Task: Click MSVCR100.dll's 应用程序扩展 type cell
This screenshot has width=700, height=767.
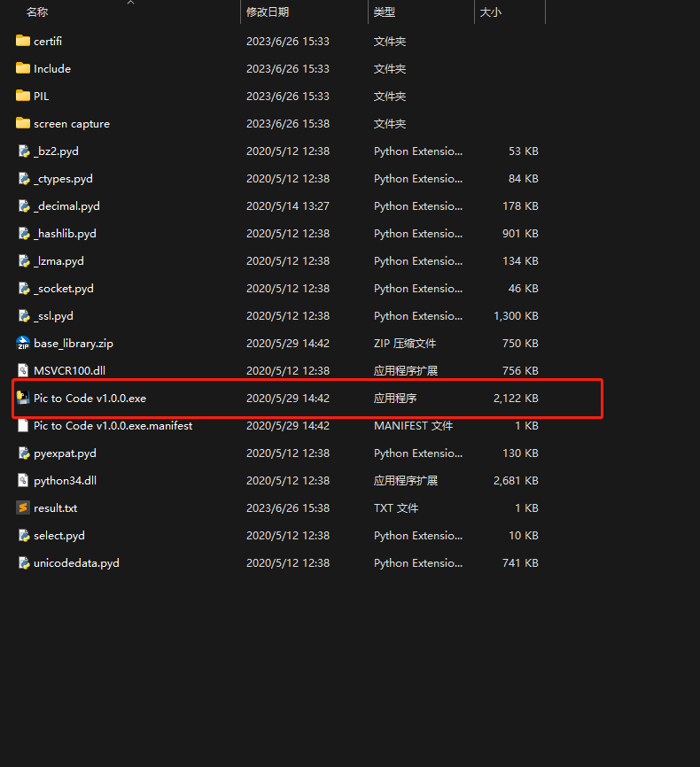Action: (x=406, y=370)
